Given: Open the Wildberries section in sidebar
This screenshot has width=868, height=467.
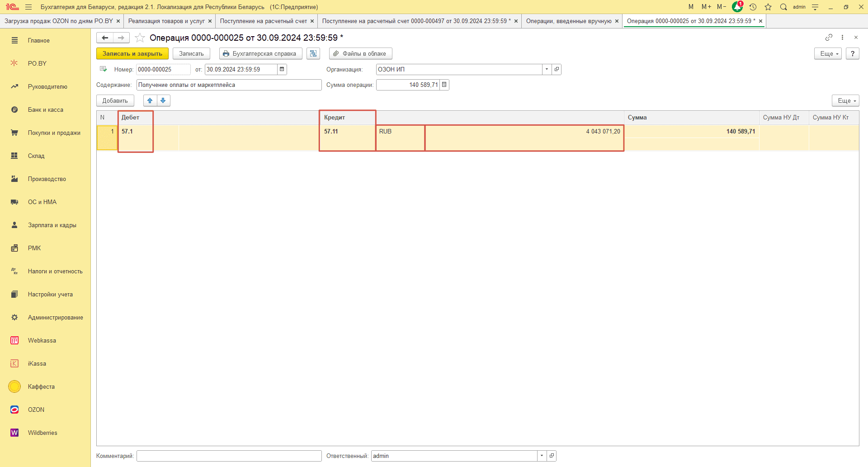Looking at the screenshot, I should pyautogui.click(x=42, y=433).
